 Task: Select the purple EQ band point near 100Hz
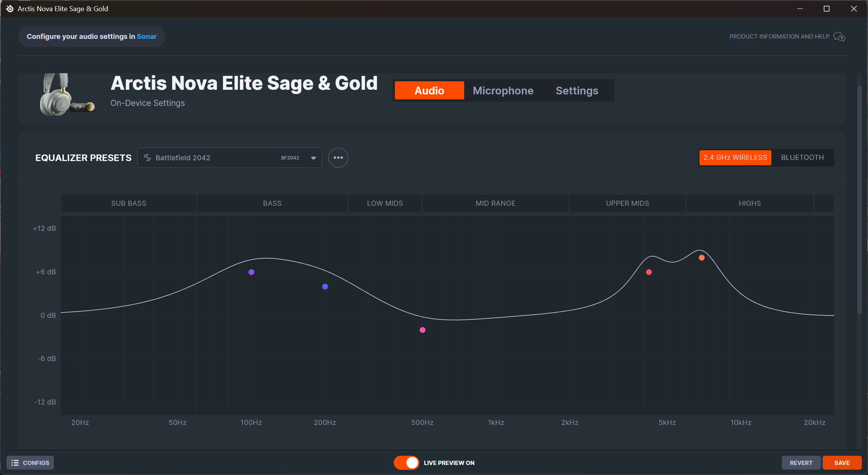point(251,272)
